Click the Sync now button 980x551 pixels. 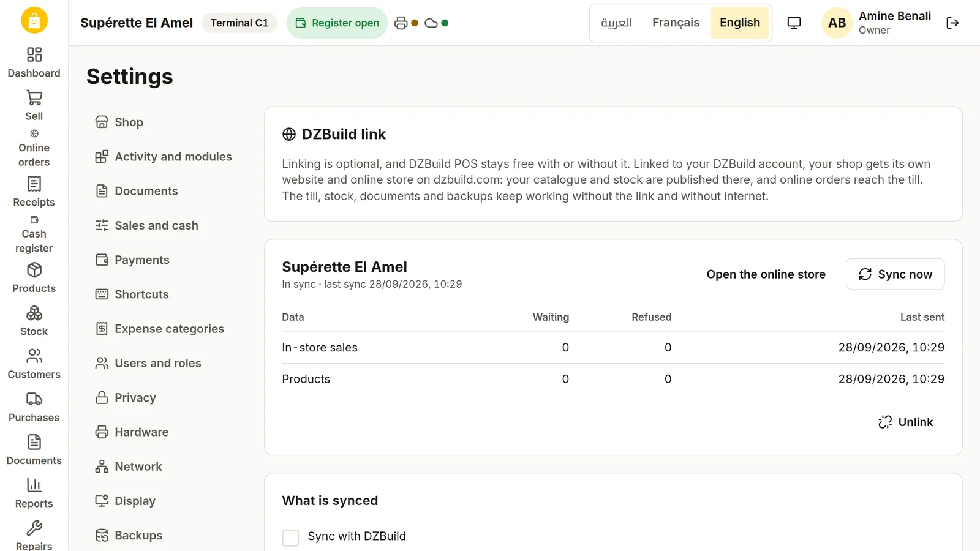point(895,274)
